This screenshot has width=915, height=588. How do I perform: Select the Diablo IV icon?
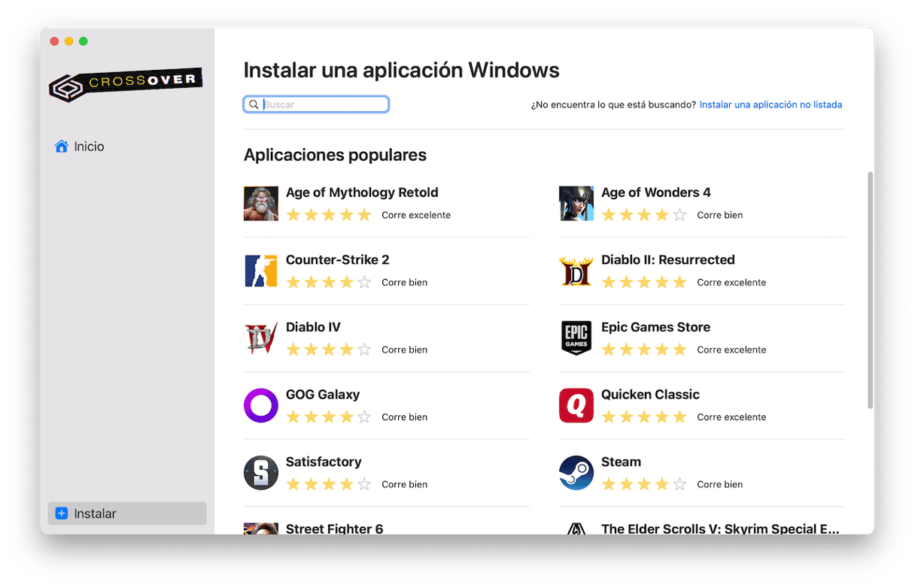tap(261, 338)
